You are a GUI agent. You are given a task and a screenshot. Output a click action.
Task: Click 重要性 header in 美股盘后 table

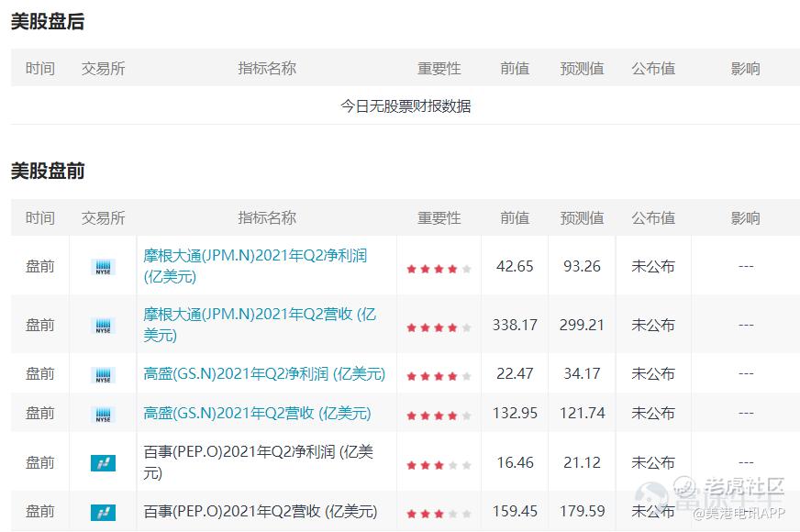[439, 68]
